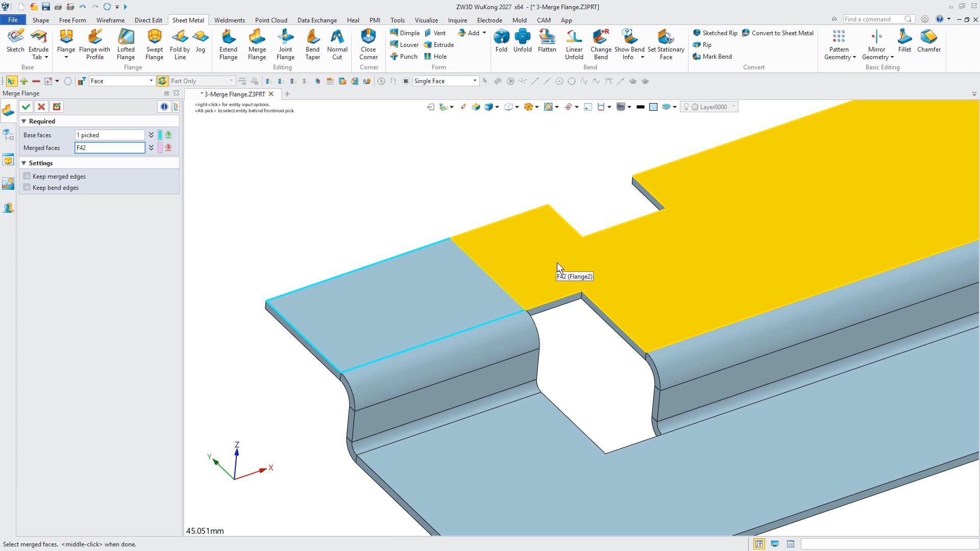This screenshot has height=551, width=980.
Task: Choose the Lofted Flange tool
Action: pyautogui.click(x=126, y=44)
